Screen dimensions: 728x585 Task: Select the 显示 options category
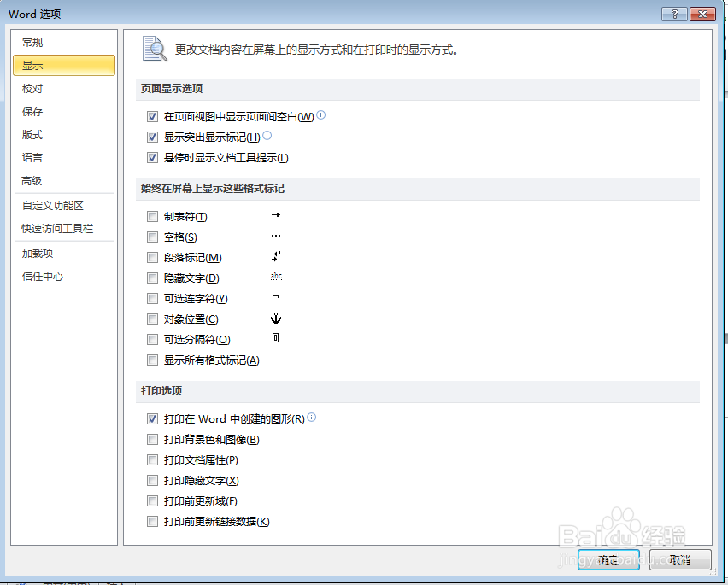(64, 66)
